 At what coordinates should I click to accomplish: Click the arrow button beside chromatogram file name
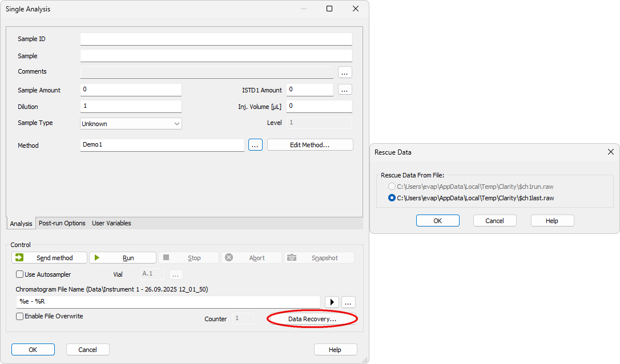(x=332, y=302)
